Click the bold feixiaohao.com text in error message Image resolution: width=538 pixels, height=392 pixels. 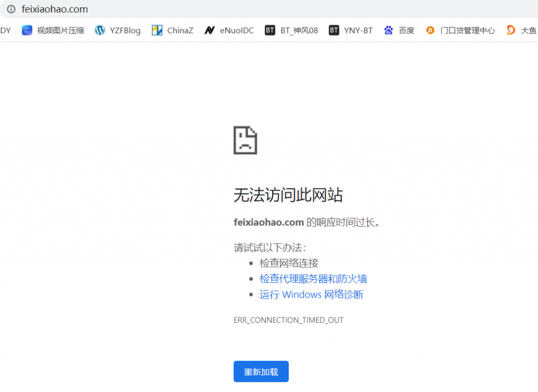pos(268,223)
